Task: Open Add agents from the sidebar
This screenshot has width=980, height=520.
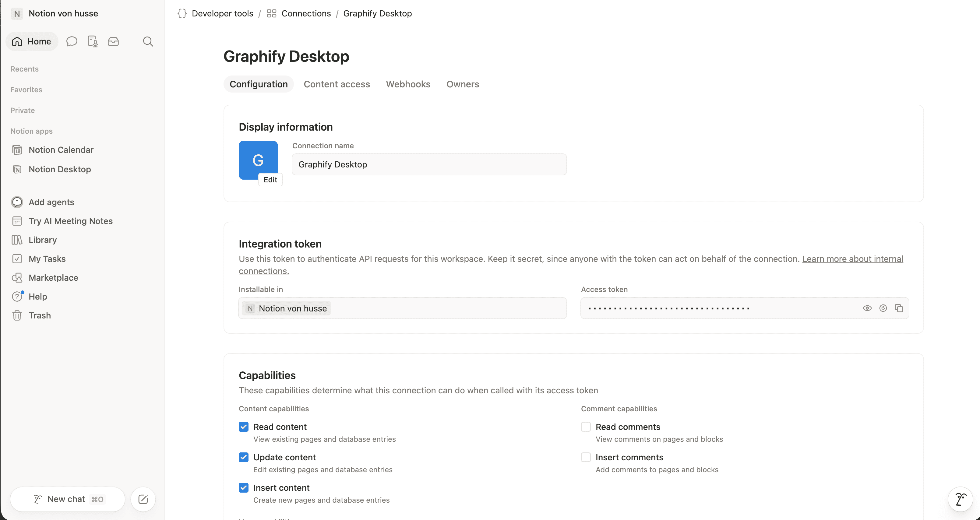Action: 51,202
